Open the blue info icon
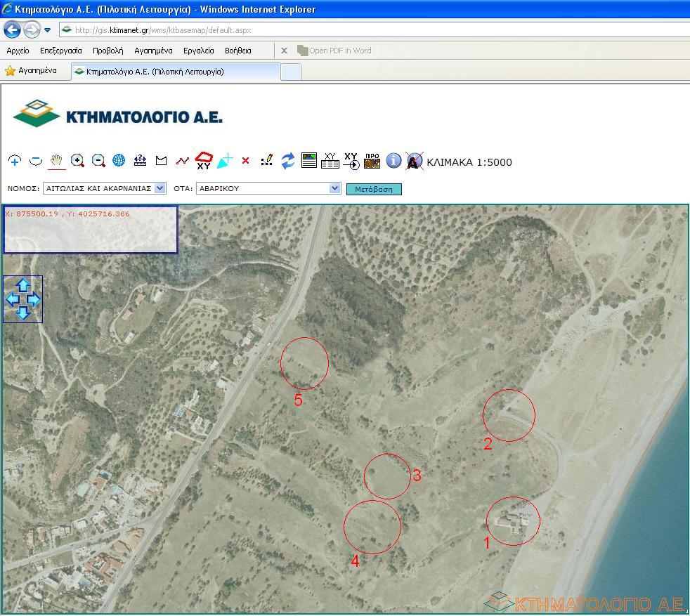 [x=393, y=161]
